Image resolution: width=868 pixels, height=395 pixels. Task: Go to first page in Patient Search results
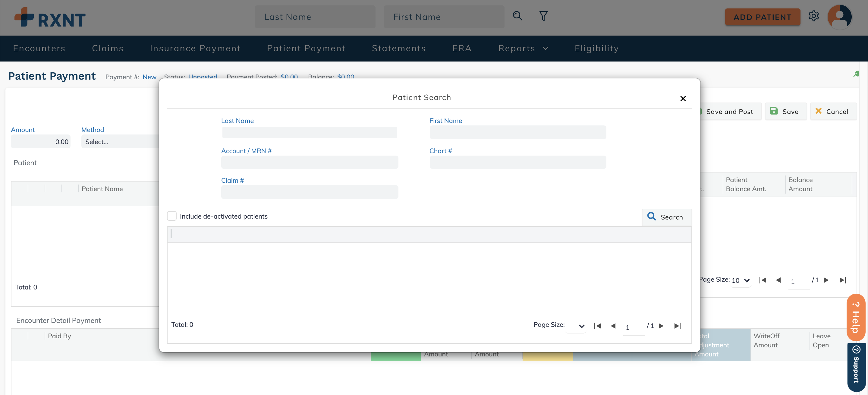(597, 326)
